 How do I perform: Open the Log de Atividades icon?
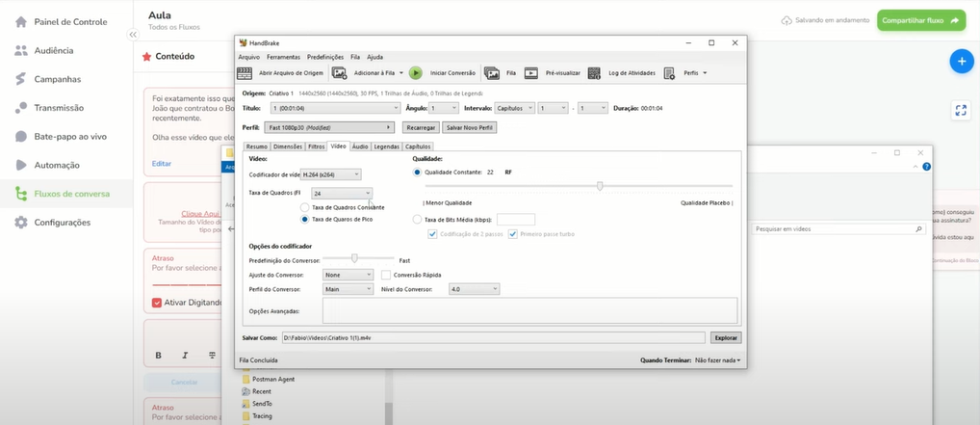[x=594, y=73]
